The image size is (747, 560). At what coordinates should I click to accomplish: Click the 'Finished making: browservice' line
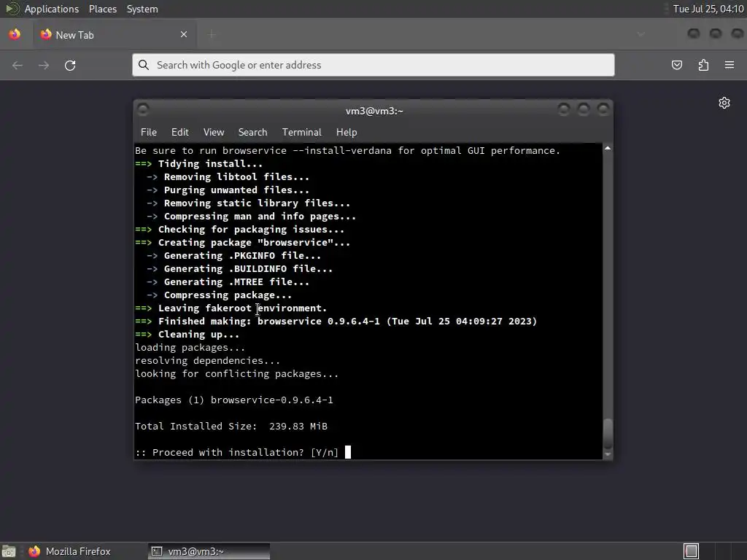point(336,322)
